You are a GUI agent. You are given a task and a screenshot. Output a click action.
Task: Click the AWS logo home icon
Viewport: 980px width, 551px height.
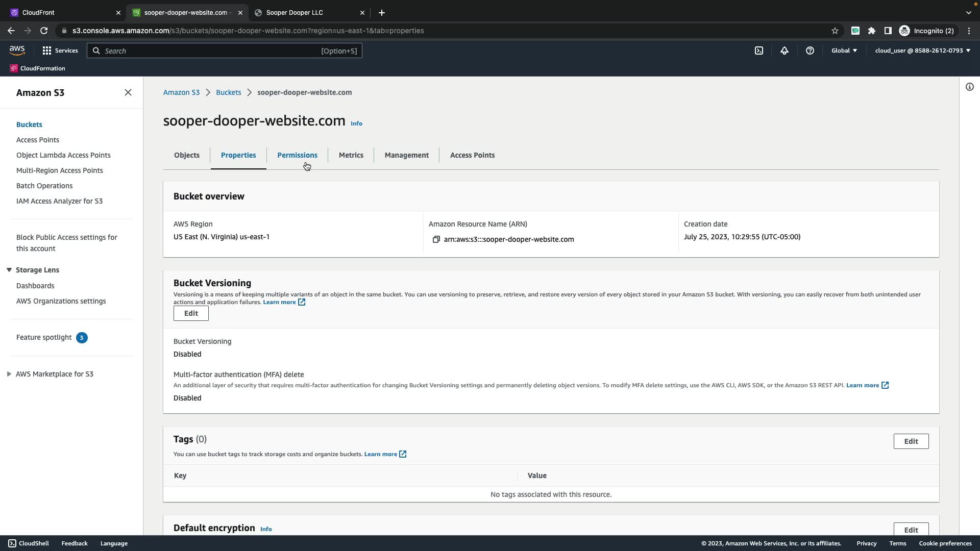click(x=17, y=51)
